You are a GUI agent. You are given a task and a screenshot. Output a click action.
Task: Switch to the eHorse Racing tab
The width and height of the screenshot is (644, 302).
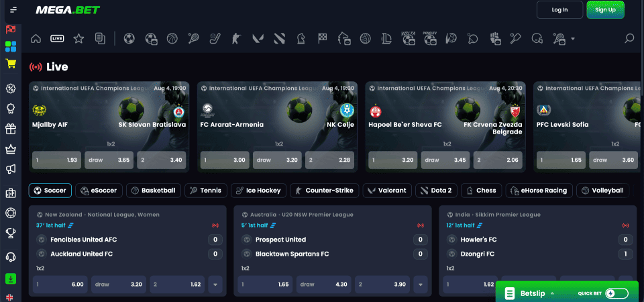539,191
